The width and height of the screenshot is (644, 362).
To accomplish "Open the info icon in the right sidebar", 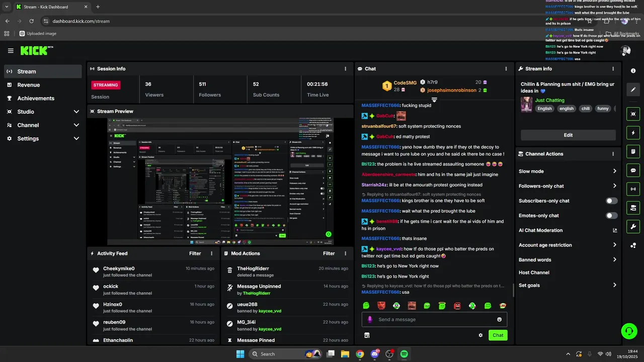I will pyautogui.click(x=633, y=71).
